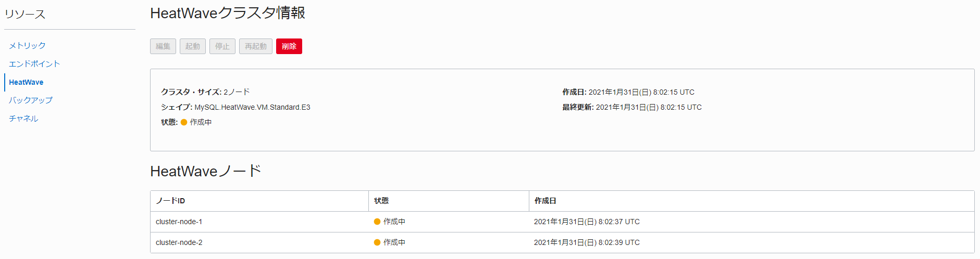Open エンドポイント in the resources sidebar
The width and height of the screenshot is (980, 259).
click(x=34, y=64)
